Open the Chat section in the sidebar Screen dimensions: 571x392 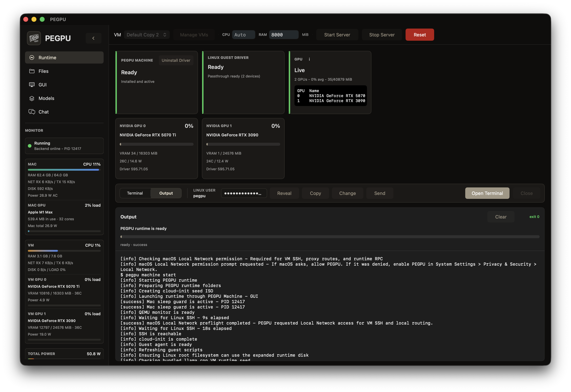pos(64,112)
